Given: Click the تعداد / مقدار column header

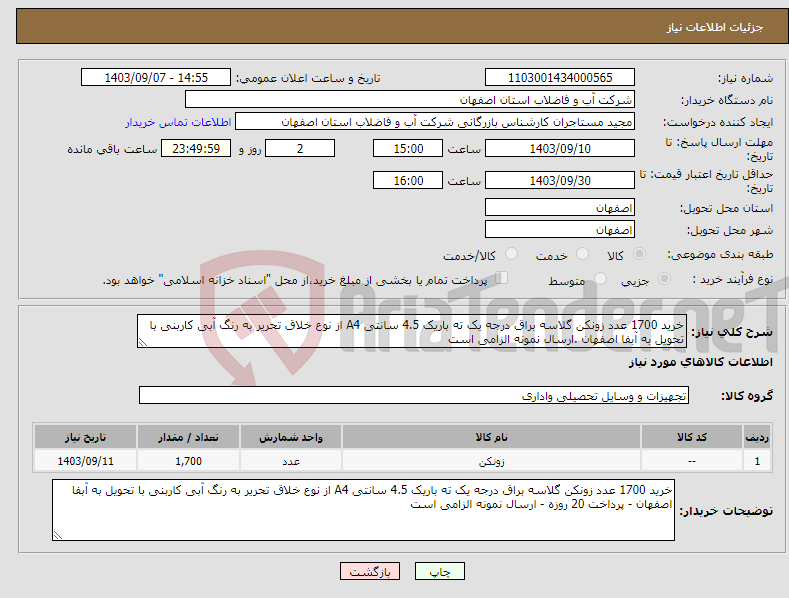Looking at the screenshot, I should click(188, 437).
